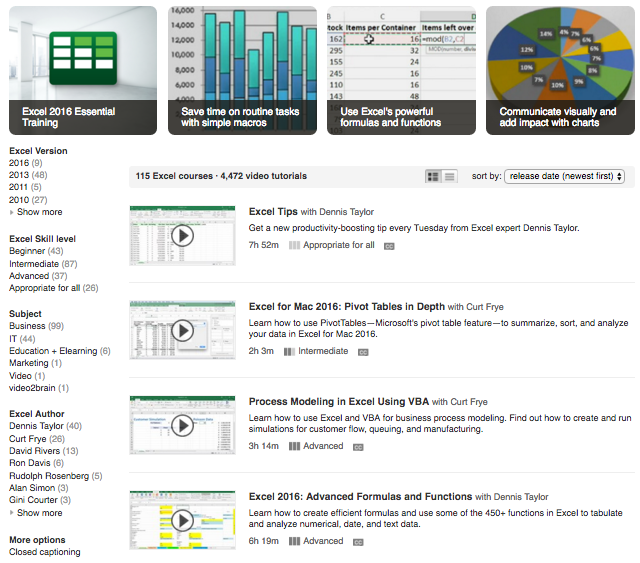This screenshot has height=563, width=640.
Task: Play the Process Modeling Using VBA preview
Action: pos(182,426)
